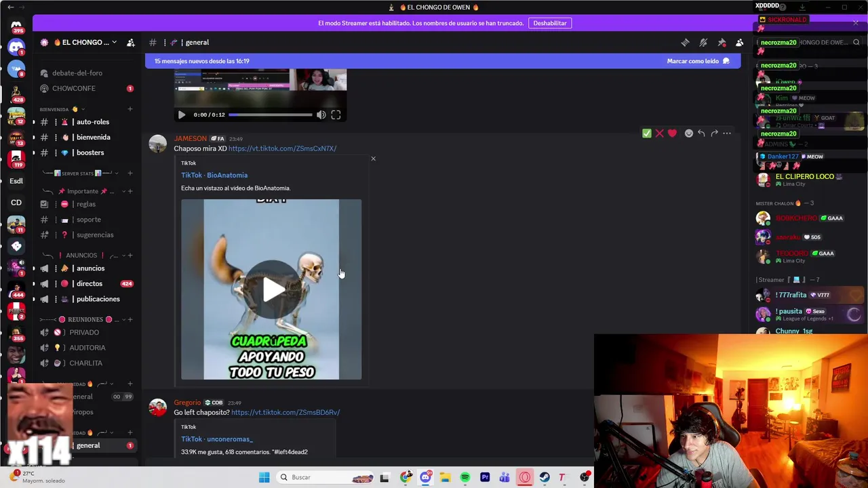Open TikTok · BioAnatomia embed title
The width and height of the screenshot is (868, 488).
(214, 175)
